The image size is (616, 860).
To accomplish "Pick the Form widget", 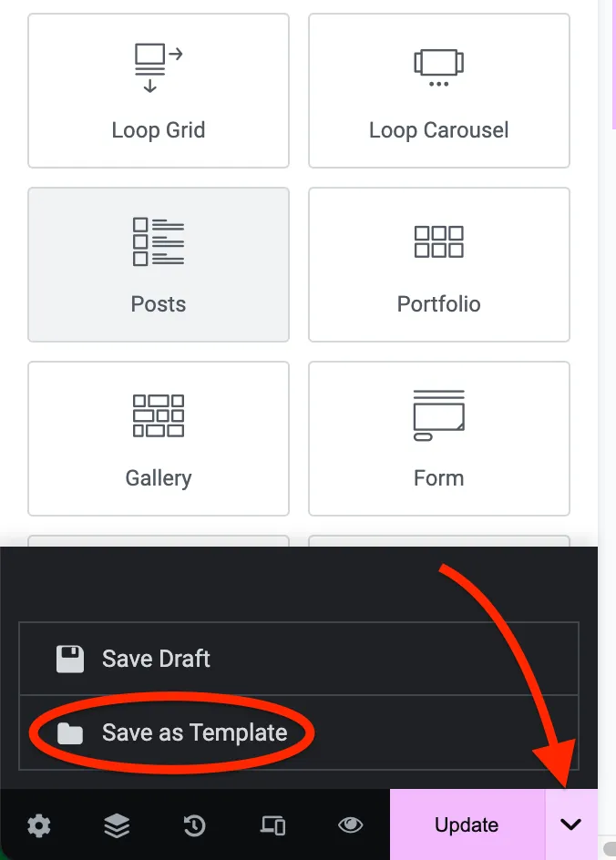I will tap(439, 438).
